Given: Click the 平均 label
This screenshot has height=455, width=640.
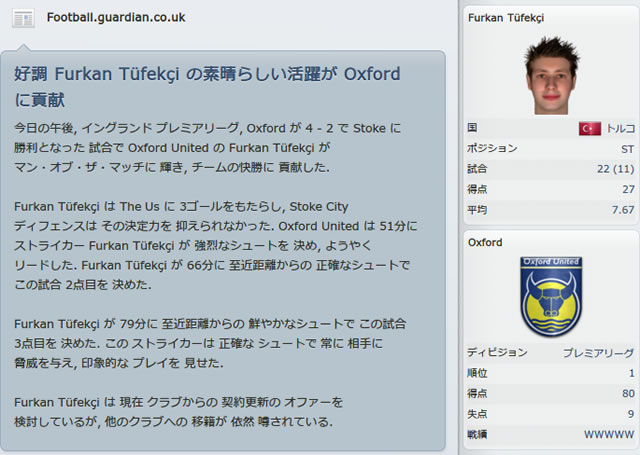Looking at the screenshot, I should [x=477, y=210].
